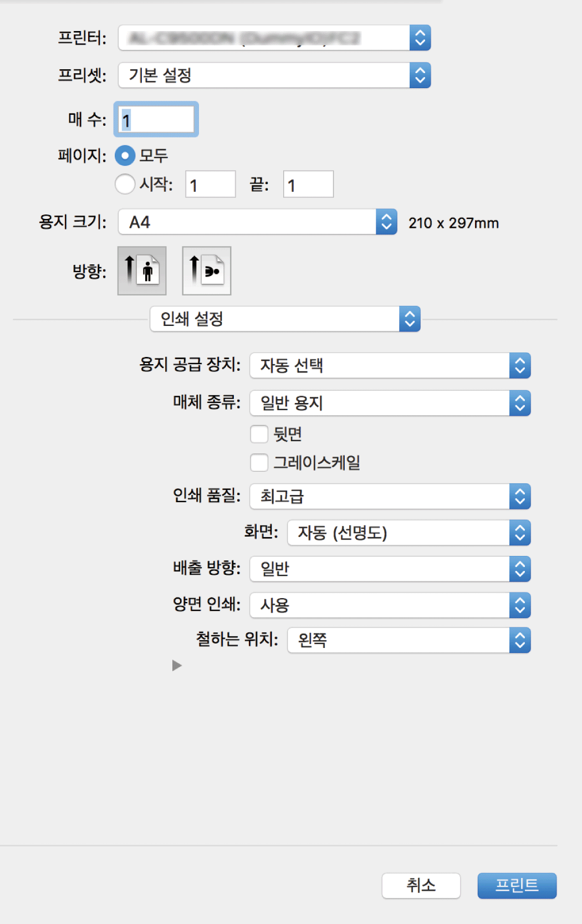Select portrait orientation icon
Viewport: 582px width, 924px height.
pyautogui.click(x=142, y=270)
